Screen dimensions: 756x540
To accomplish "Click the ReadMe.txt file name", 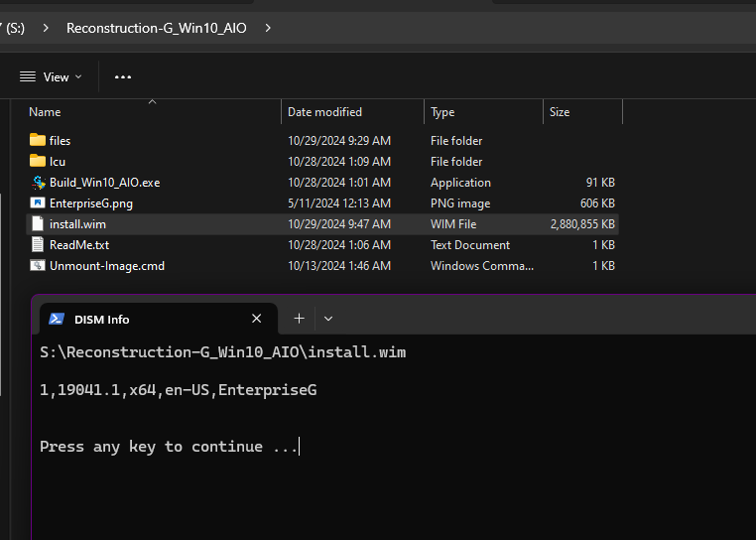I will tap(79, 245).
